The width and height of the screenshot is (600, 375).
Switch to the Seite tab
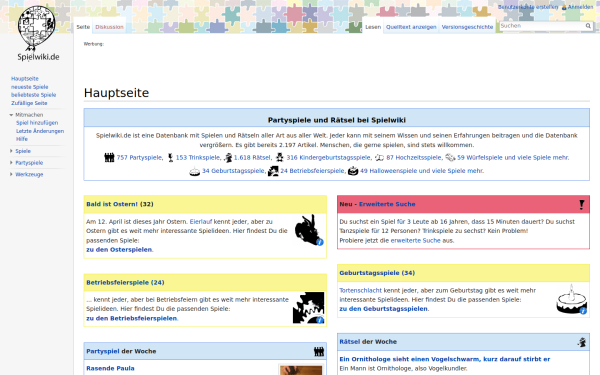pyautogui.click(x=83, y=27)
